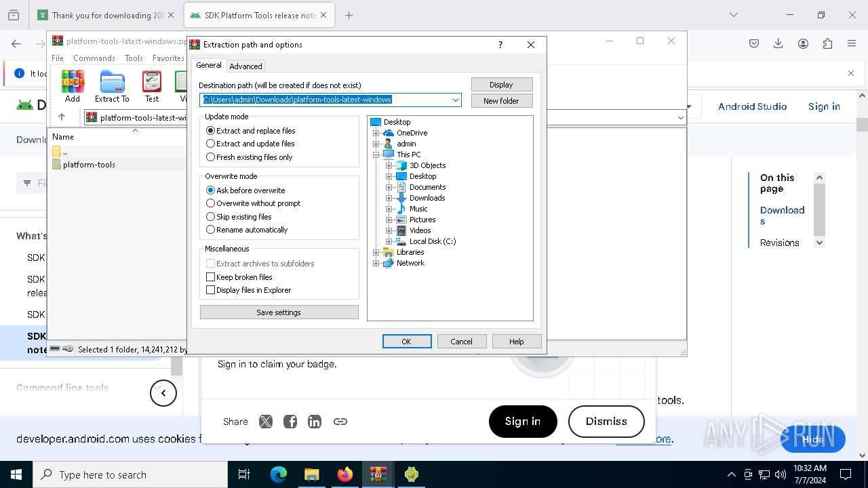The height and width of the screenshot is (488, 868).
Task: Click the Help button in dialog
Action: 517,342
